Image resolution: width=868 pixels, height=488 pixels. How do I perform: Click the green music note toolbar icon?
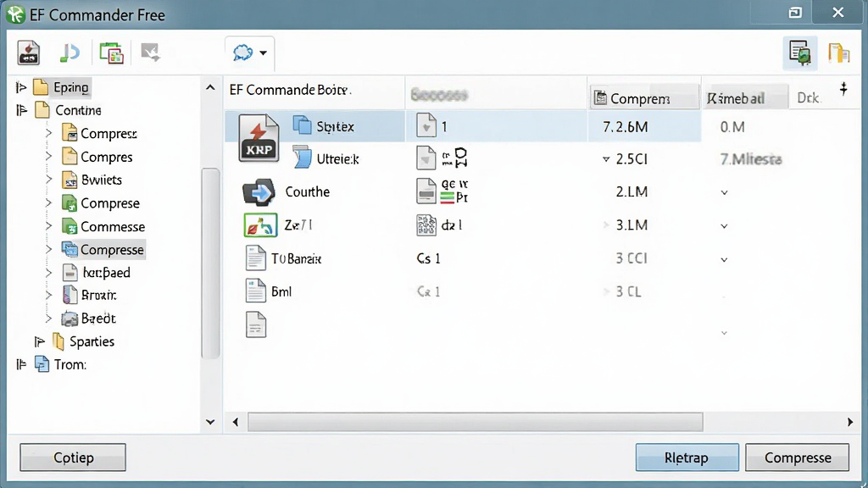(x=70, y=53)
